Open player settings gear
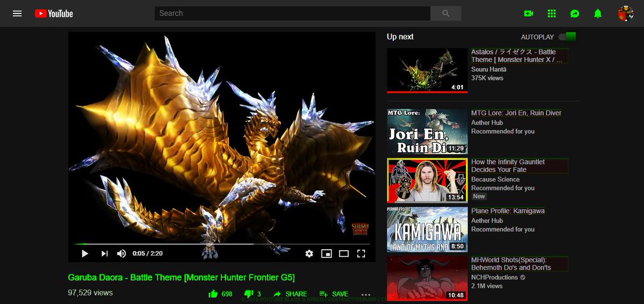 309,254
